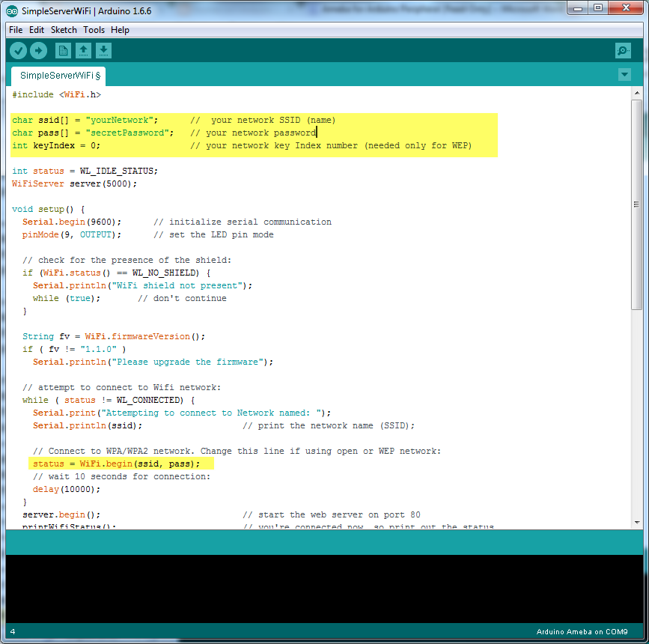649x644 pixels.
Task: Click the "Attempting to connect" print line
Action: [182, 413]
